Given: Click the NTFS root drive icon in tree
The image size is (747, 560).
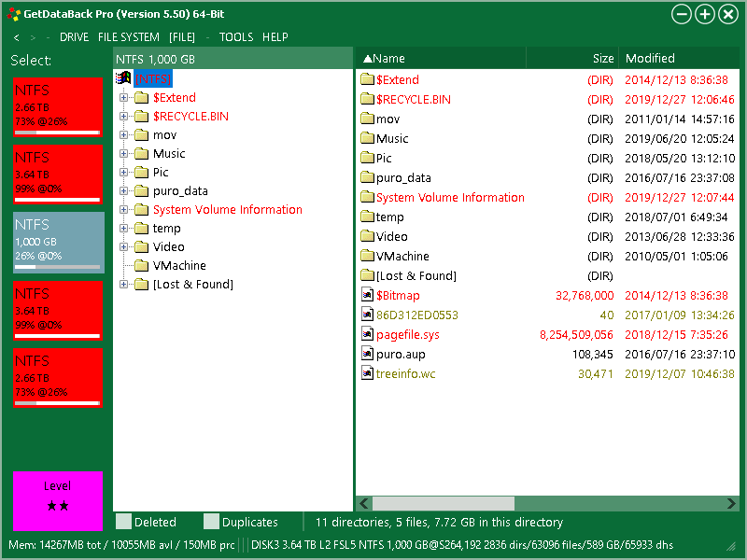Looking at the screenshot, I should tap(123, 78).
